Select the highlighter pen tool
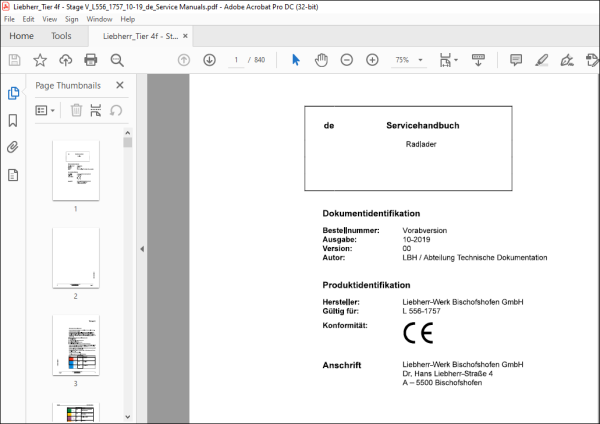Image resolution: width=600 pixels, height=424 pixels. coord(541,60)
